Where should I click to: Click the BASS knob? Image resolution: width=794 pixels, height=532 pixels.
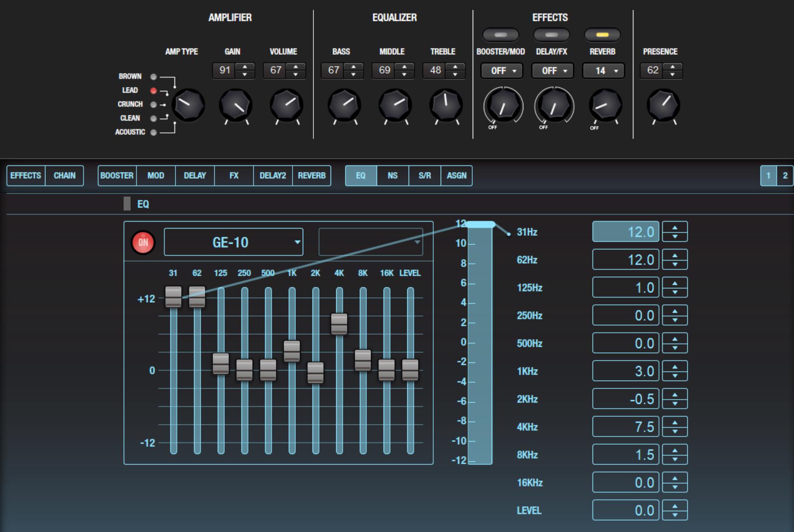pyautogui.click(x=345, y=105)
